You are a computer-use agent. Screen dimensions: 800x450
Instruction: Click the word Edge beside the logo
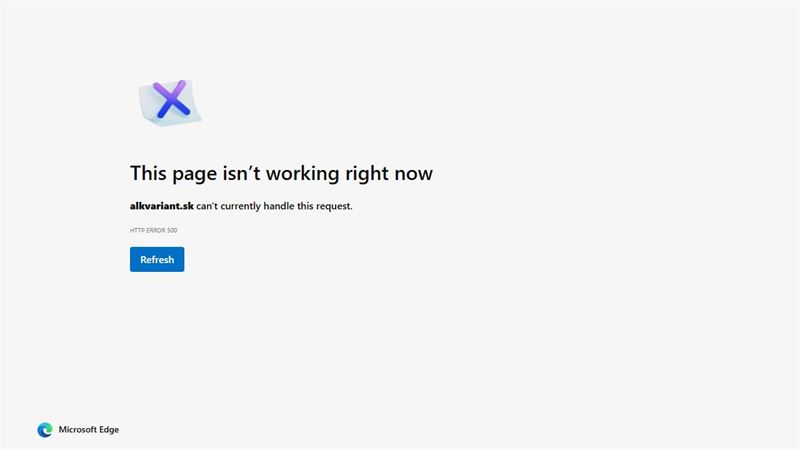109,430
